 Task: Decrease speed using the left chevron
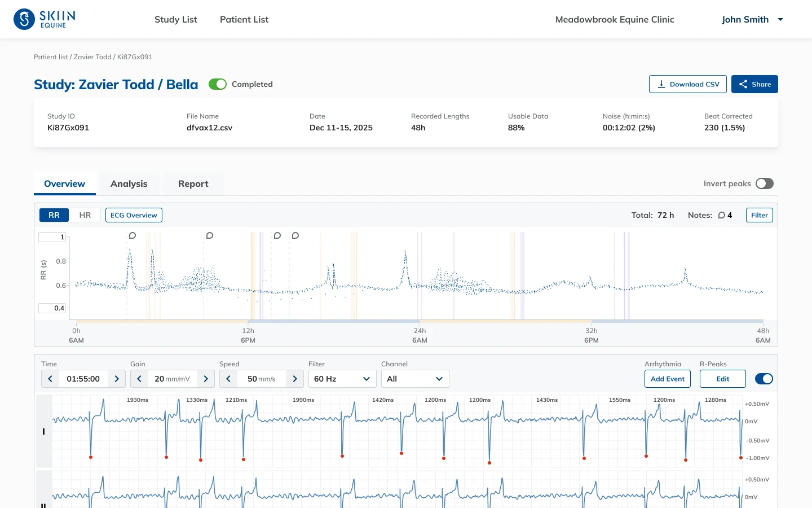click(x=228, y=379)
